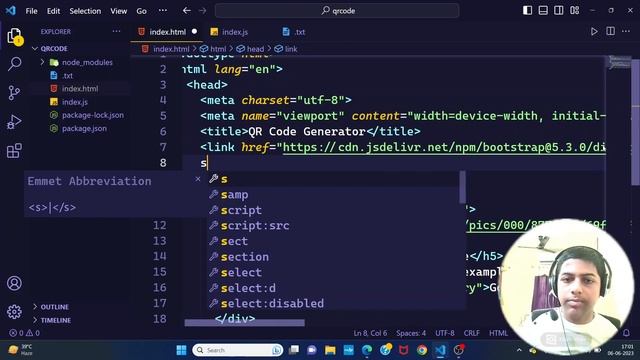Click the VS Code logo icon
Screen dimensions: 640x360
click(11, 11)
